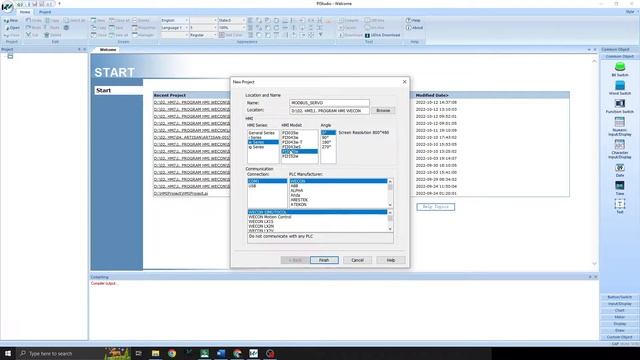Click the Start item in the welcome sidebar
The image size is (640, 360).
118,90
